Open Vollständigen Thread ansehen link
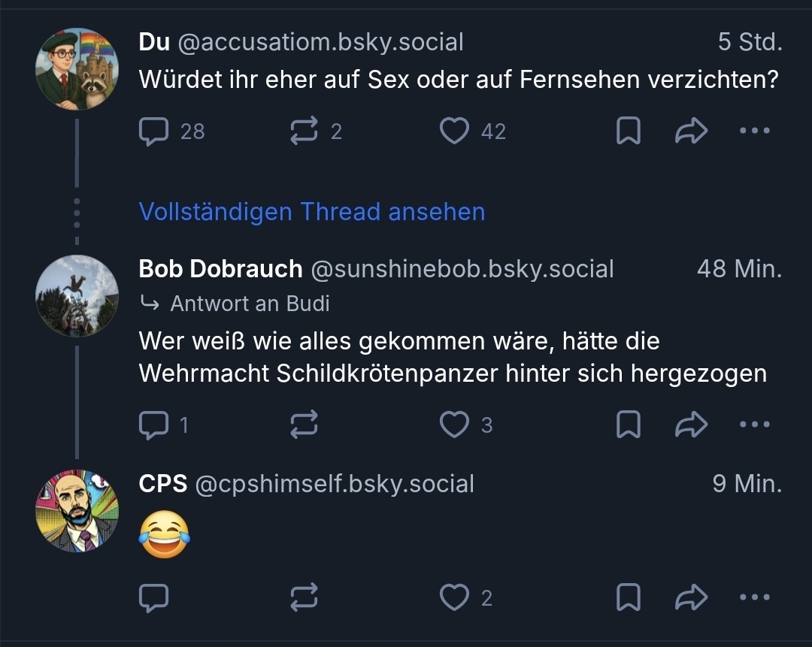 [x=312, y=212]
